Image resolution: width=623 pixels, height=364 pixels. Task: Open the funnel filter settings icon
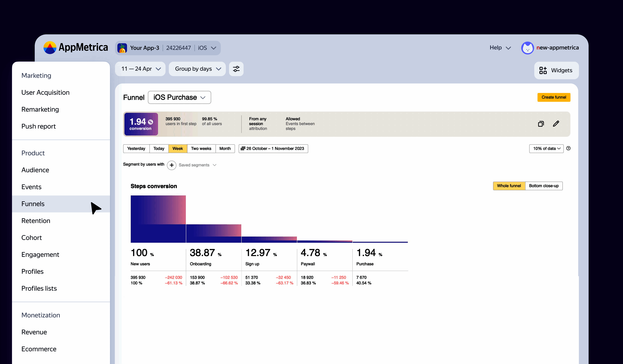(x=236, y=69)
